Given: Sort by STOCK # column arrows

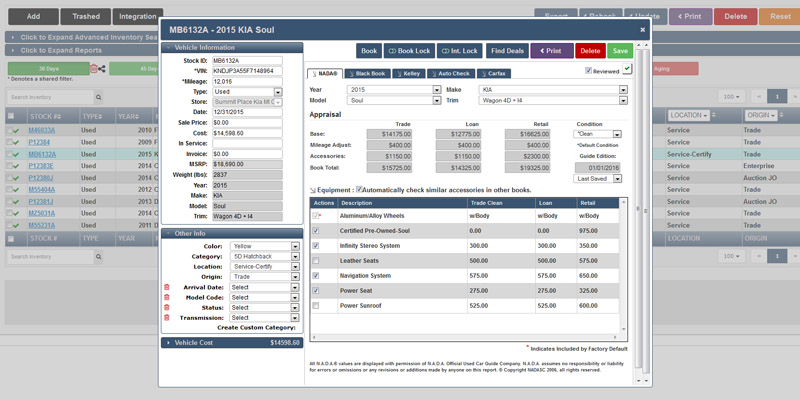Looking at the screenshot, I should click(x=60, y=117).
